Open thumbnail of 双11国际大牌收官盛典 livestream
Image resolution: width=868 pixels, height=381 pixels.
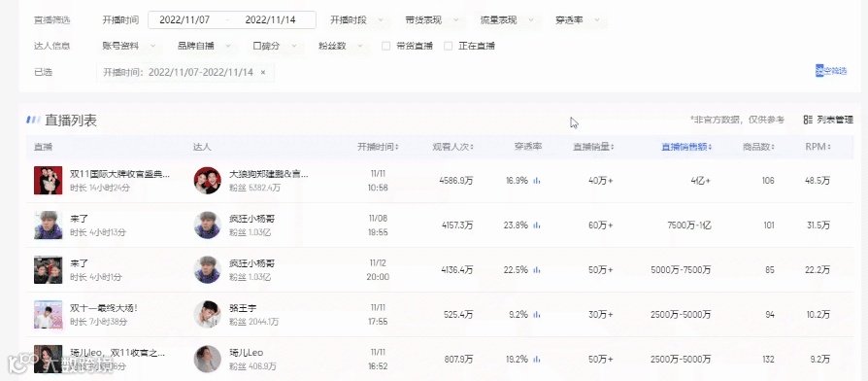pos(49,181)
